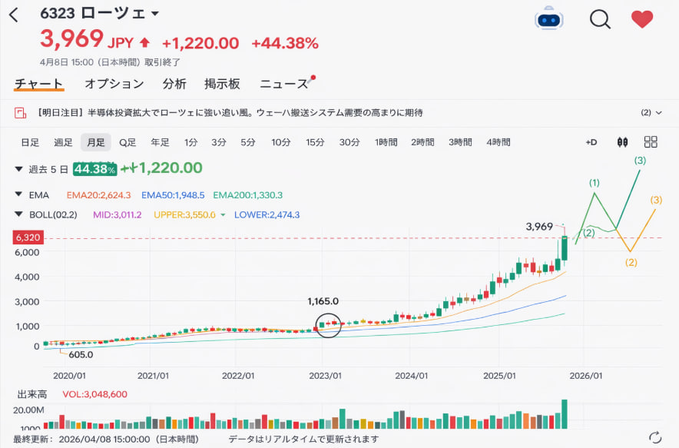
Task: Click the circled 1,165.0 candle marker
Action: tap(328, 325)
